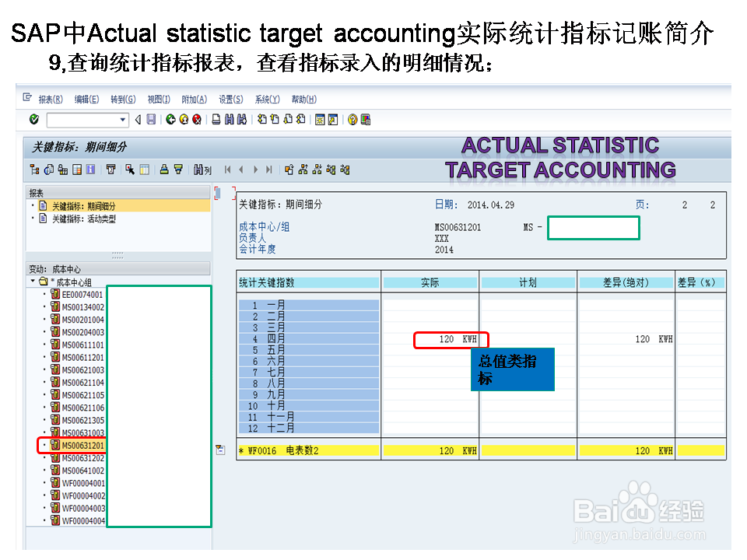Click the orange hierarchy expand icon after arrows
The width and height of the screenshot is (747, 560).
click(x=289, y=170)
